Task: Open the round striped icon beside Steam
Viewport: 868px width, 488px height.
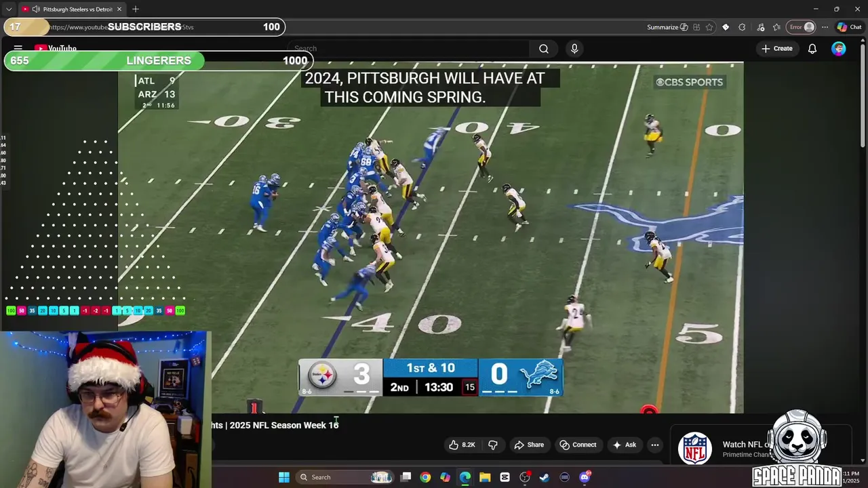Action: (564, 477)
